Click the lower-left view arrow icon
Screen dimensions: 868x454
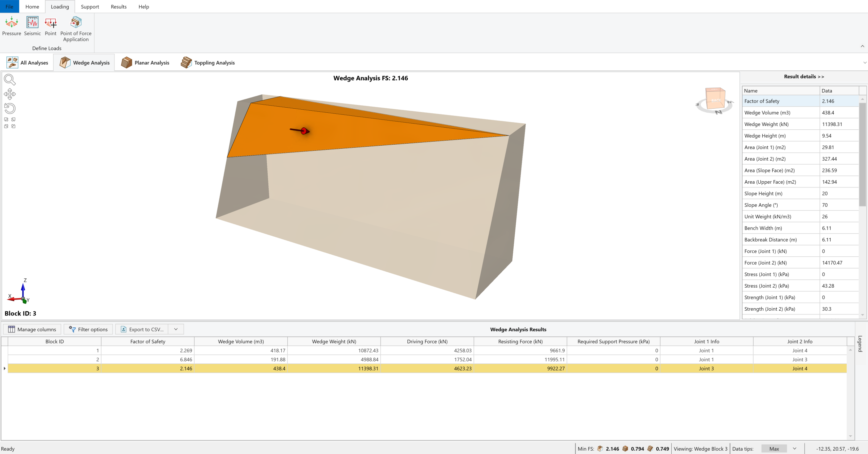coord(6,126)
